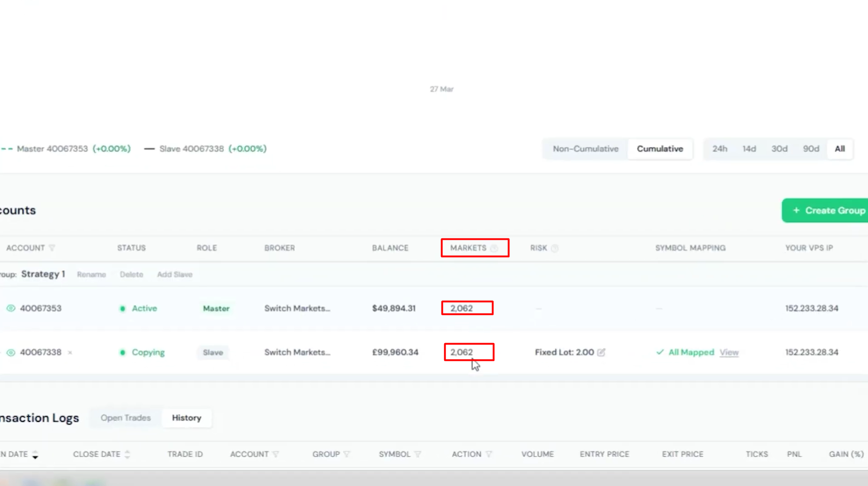
Task: Switch chart to Cumulative view
Action: click(660, 149)
